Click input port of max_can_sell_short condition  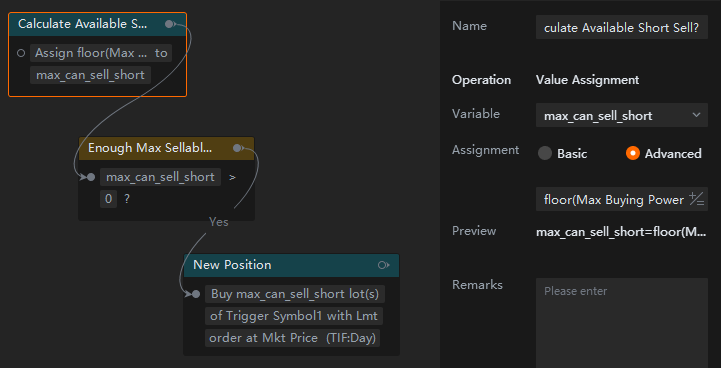(x=91, y=177)
